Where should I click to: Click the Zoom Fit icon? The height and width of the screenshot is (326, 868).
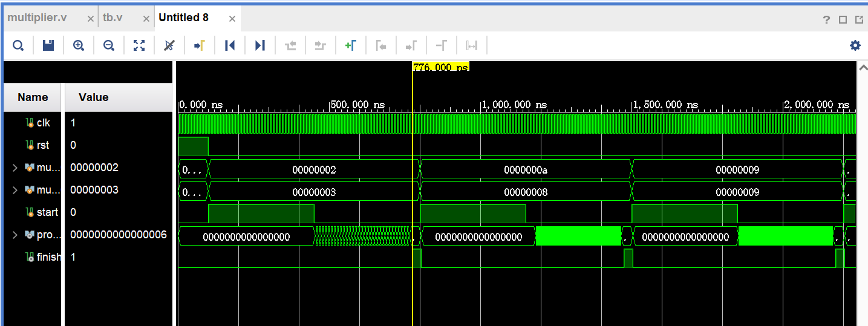tap(139, 45)
